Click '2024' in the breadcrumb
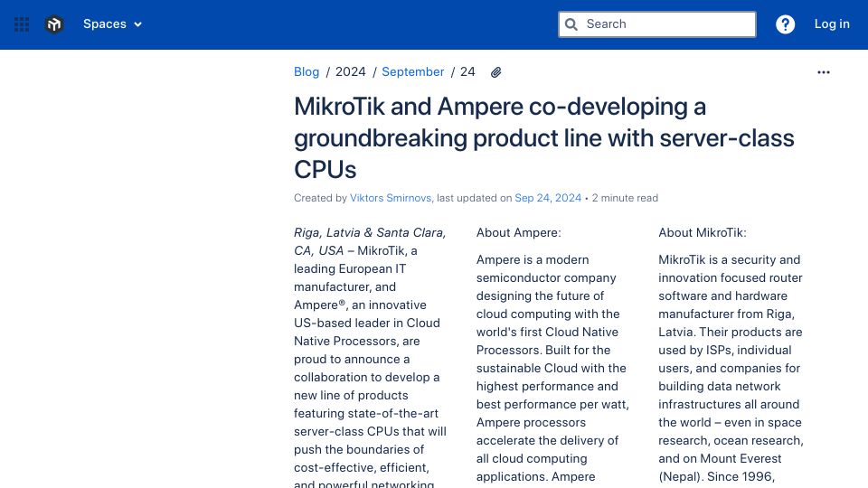This screenshot has width=868, height=488. (351, 72)
